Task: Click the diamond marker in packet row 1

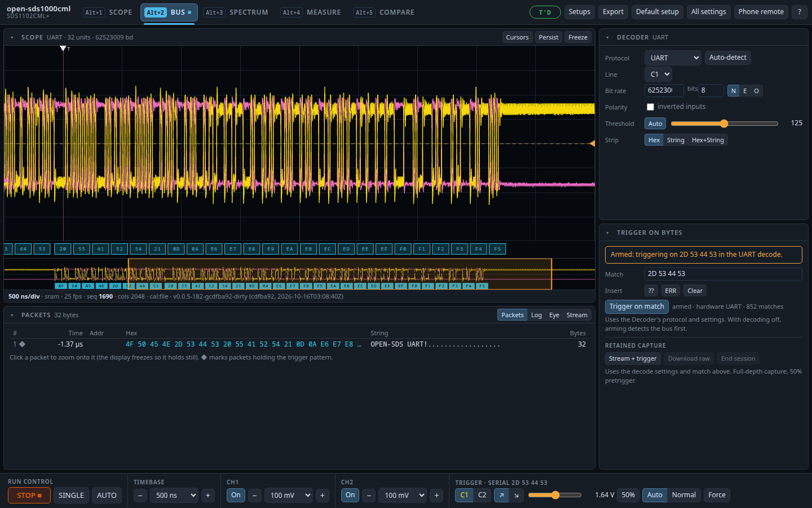Action: tap(22, 344)
